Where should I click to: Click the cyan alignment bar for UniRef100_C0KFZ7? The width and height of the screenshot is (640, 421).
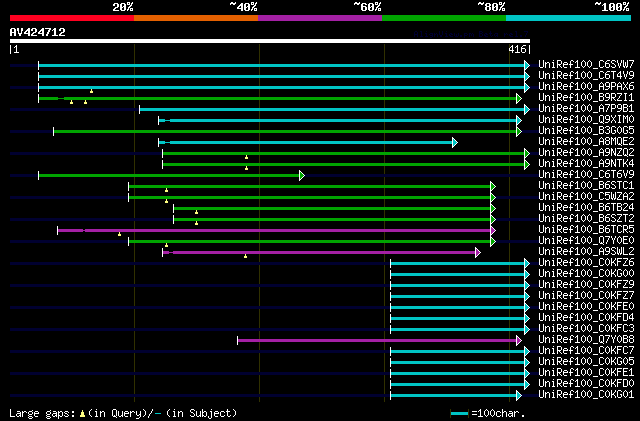(x=458, y=296)
